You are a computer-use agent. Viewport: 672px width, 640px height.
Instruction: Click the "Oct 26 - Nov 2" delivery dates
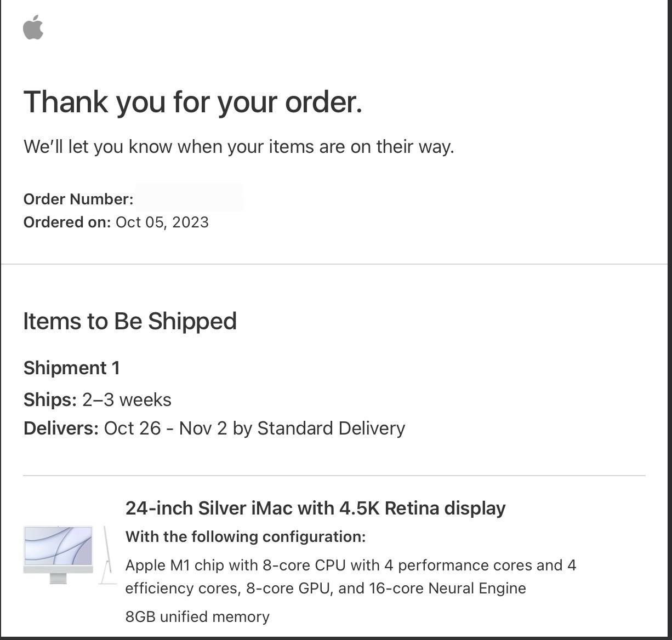point(166,428)
